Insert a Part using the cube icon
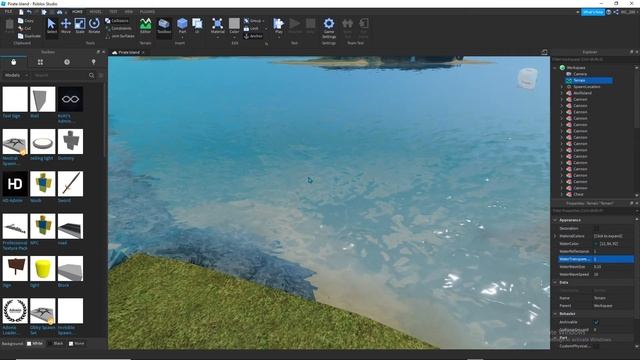 tap(182, 25)
